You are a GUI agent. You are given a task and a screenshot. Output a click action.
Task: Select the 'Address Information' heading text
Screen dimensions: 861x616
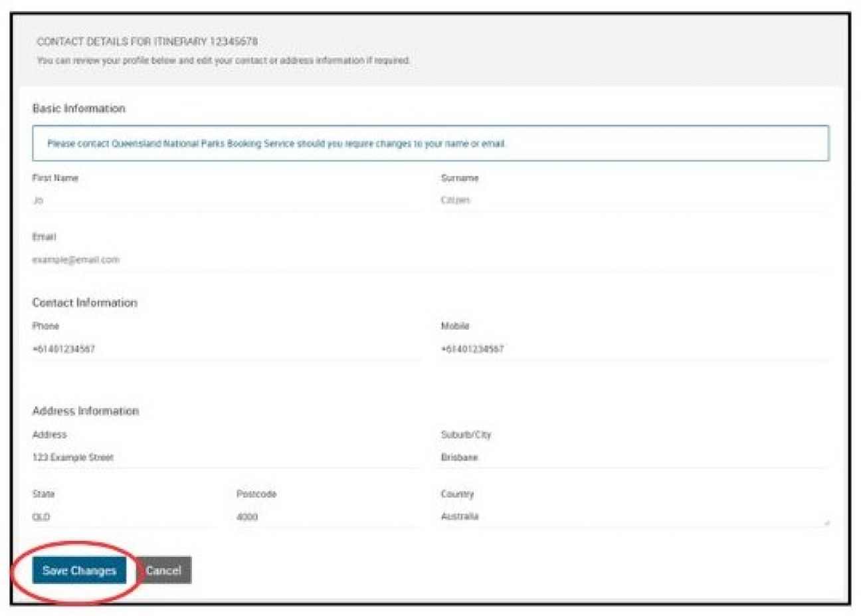point(86,411)
